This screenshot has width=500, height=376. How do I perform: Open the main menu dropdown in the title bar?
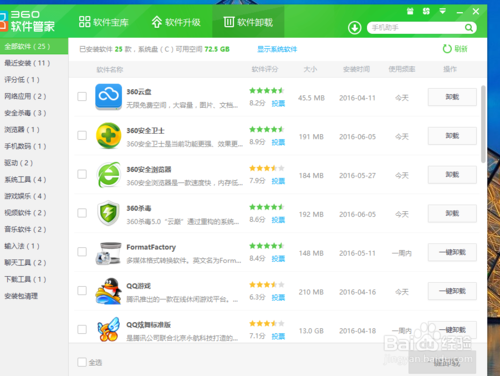pyautogui.click(x=443, y=11)
